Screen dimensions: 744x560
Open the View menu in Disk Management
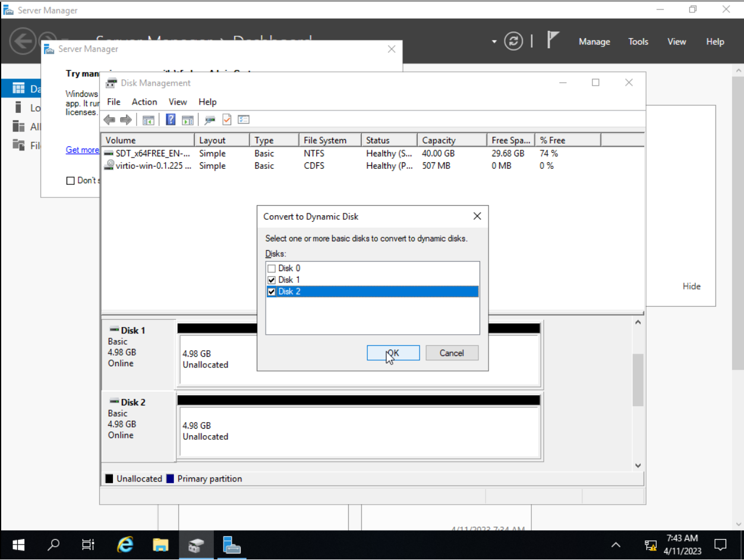(x=178, y=102)
